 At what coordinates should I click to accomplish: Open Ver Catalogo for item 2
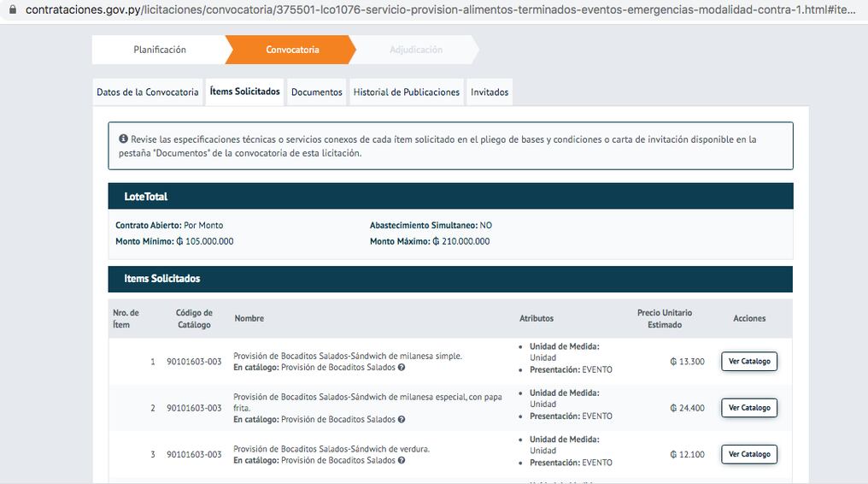(x=749, y=408)
